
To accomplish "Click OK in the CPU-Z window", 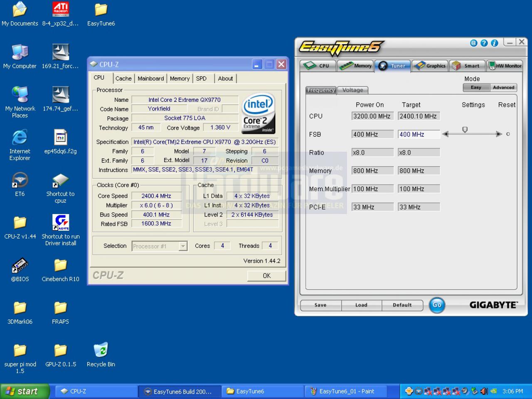I will [266, 276].
